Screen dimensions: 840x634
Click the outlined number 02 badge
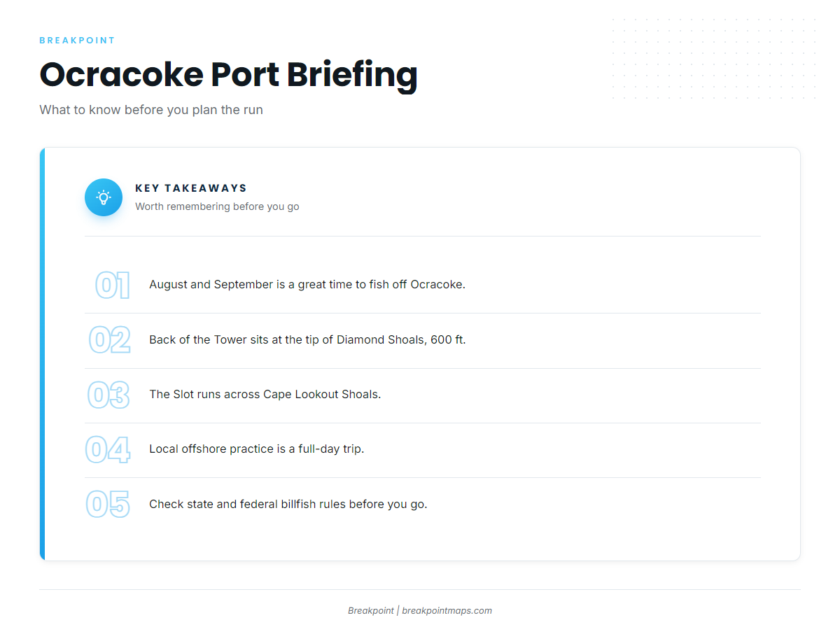coord(110,340)
